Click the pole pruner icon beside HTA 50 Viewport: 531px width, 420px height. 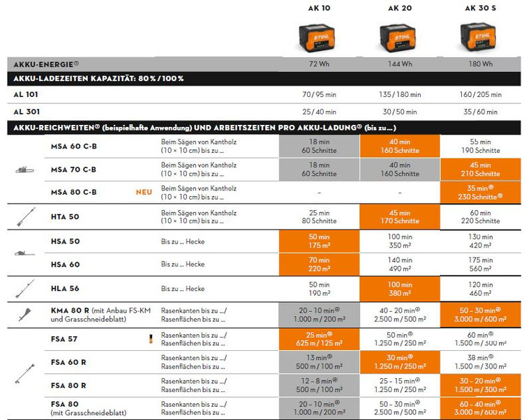coord(26,217)
